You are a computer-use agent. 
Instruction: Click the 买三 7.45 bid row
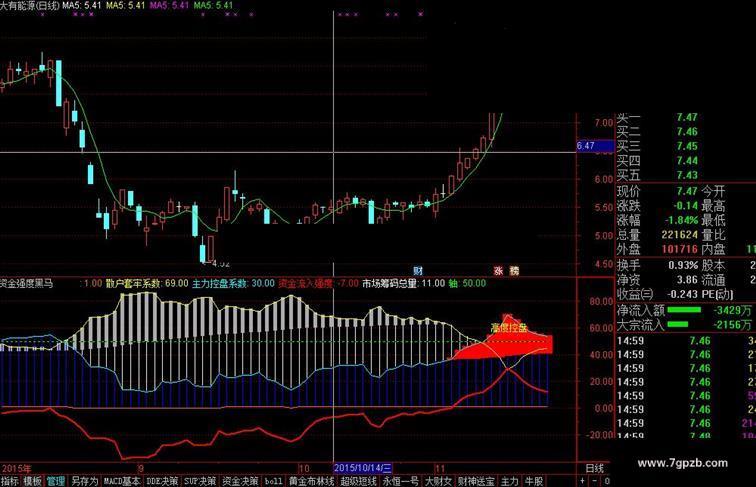[657, 146]
